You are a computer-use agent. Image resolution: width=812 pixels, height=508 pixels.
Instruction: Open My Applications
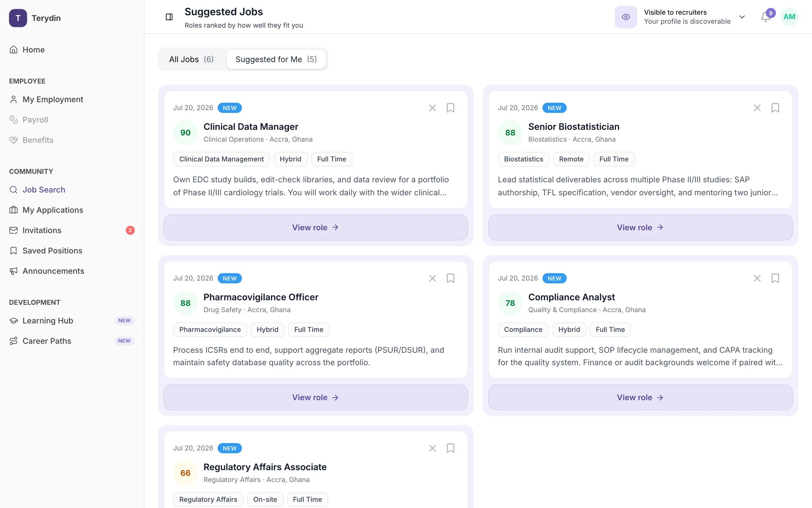(72, 210)
